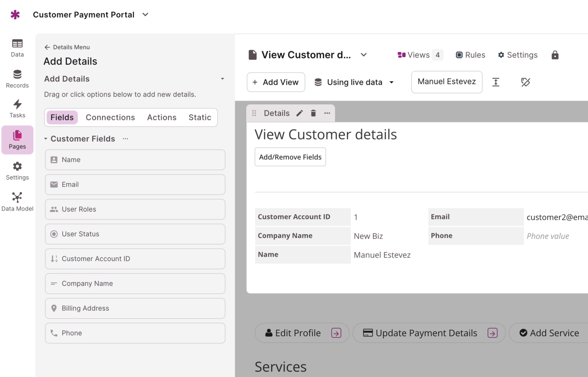Go back to Details Menu

click(67, 47)
